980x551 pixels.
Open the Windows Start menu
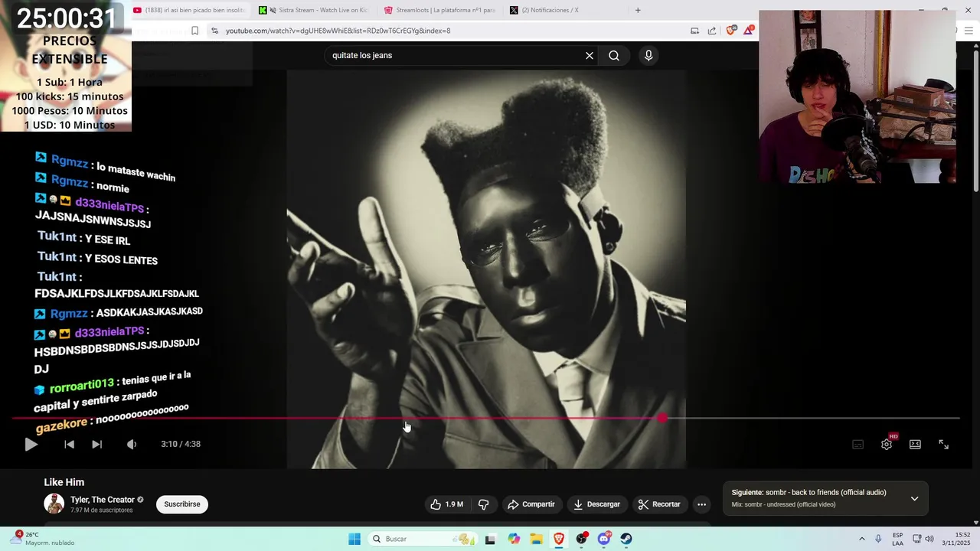pos(354,539)
